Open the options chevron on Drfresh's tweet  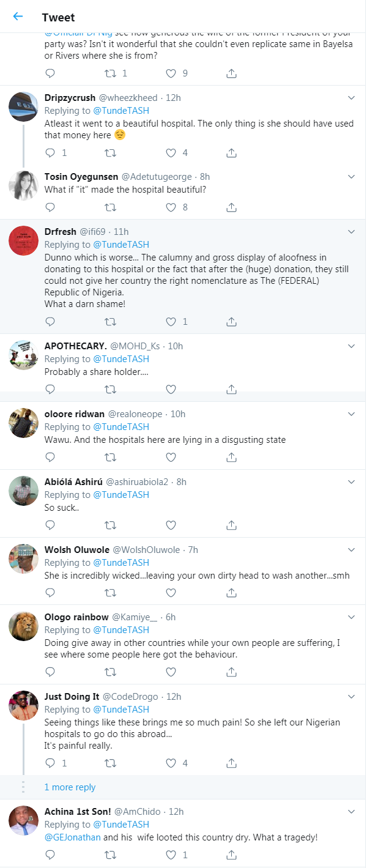352,232
